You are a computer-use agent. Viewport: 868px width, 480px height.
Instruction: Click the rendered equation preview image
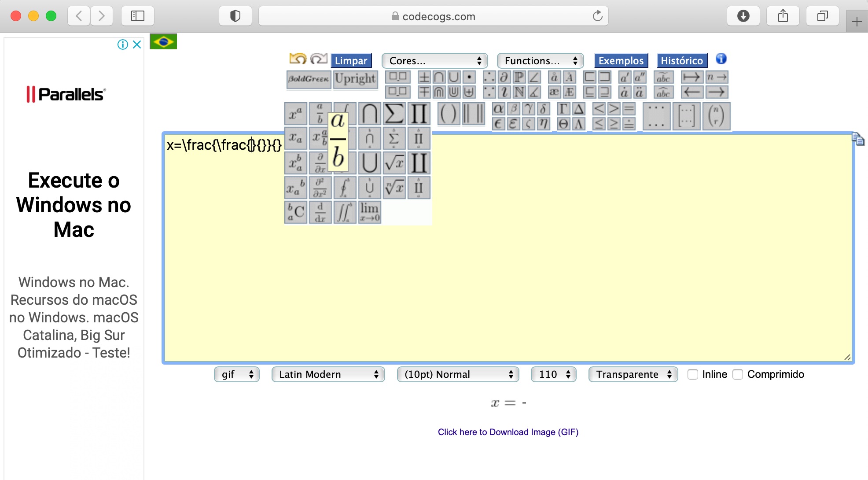pyautogui.click(x=508, y=403)
